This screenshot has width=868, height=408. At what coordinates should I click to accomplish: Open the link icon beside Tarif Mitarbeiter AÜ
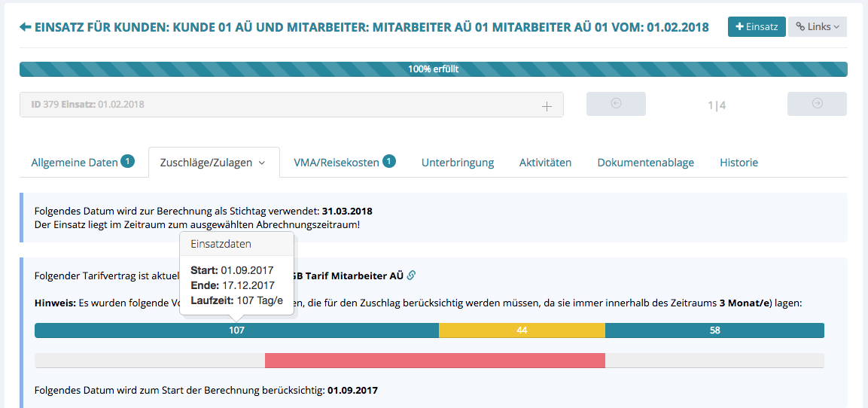tap(411, 276)
